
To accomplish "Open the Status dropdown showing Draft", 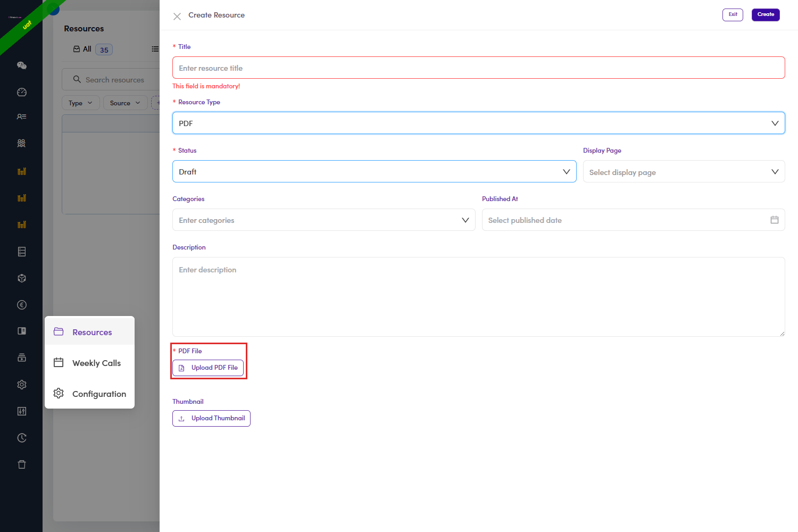I will click(x=375, y=171).
